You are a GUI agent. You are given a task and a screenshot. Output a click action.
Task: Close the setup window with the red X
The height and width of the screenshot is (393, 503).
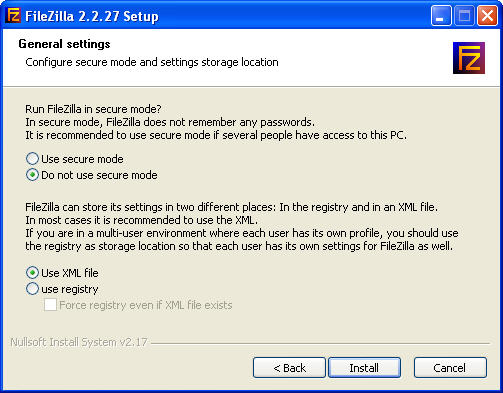pyautogui.click(x=487, y=16)
